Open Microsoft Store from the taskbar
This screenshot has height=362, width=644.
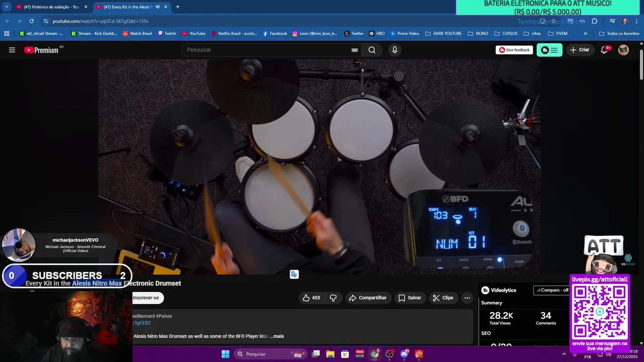(x=345, y=354)
